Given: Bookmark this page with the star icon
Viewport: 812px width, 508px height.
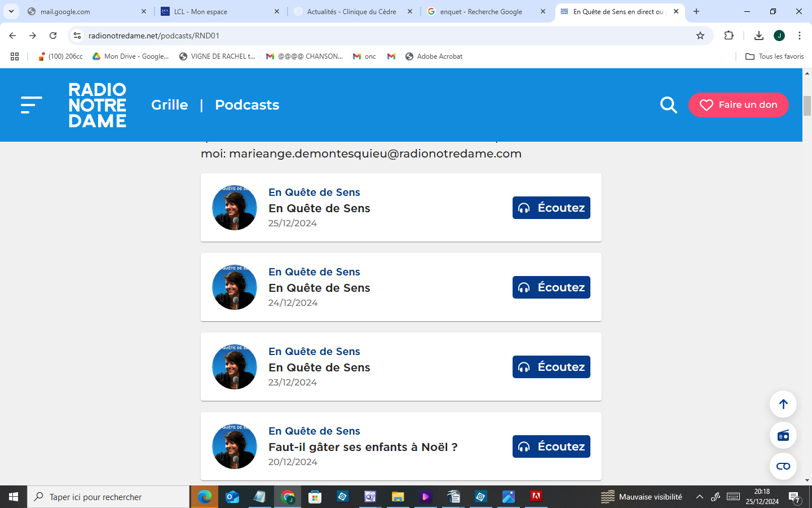Looking at the screenshot, I should (x=700, y=36).
